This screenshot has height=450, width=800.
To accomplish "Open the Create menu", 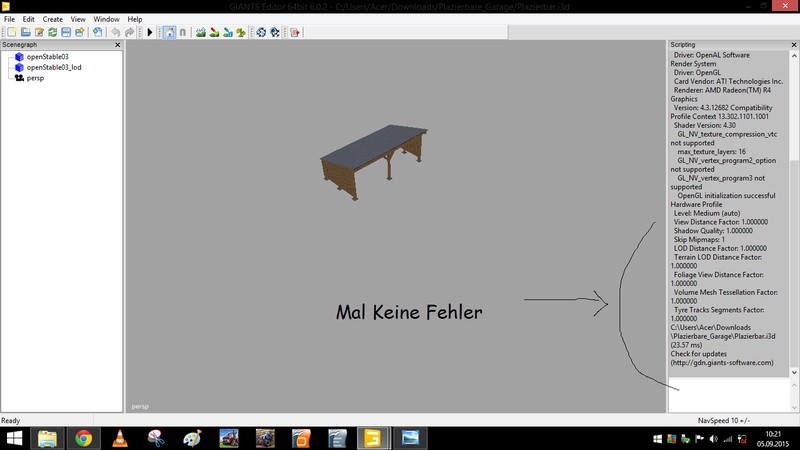I will 52,19.
